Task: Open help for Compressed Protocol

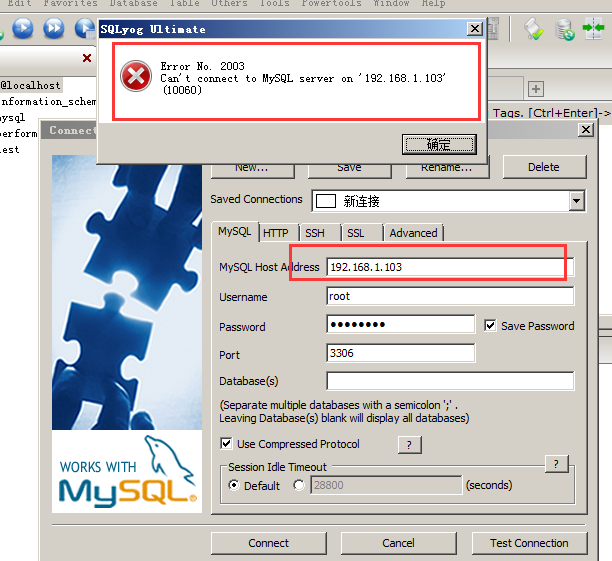Action: point(409,445)
